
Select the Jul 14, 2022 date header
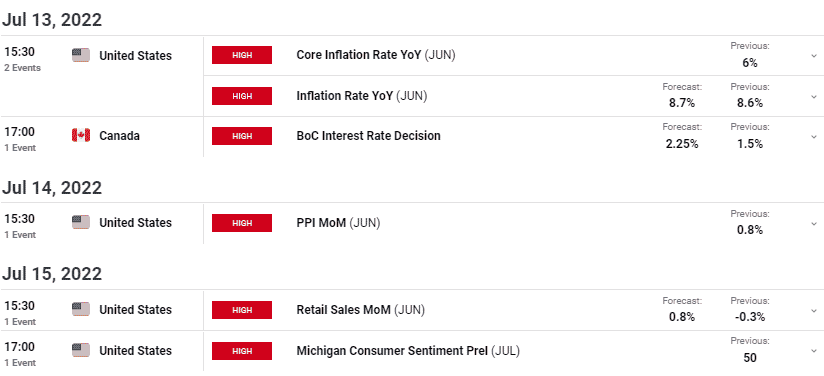point(52,188)
